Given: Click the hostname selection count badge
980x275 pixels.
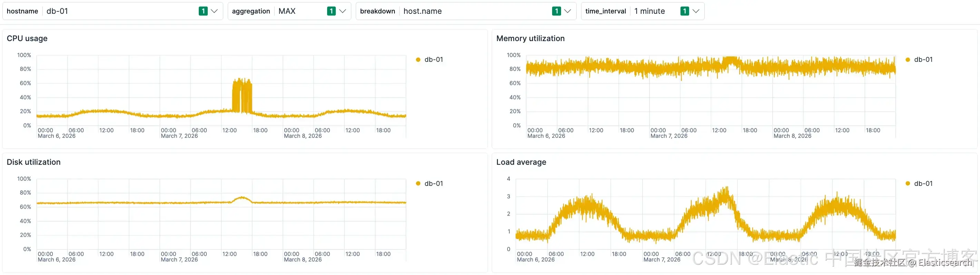Looking at the screenshot, I should click(203, 11).
